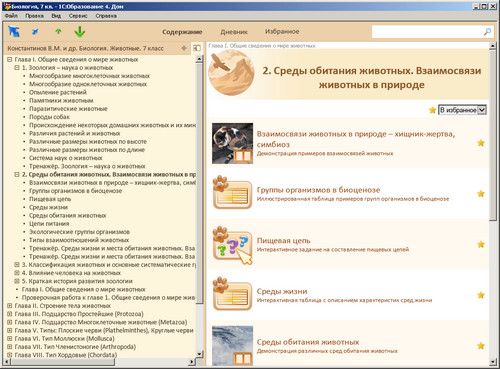The image size is (500, 369).
Task: Select Паразитические животные tree item
Action: 68,109
